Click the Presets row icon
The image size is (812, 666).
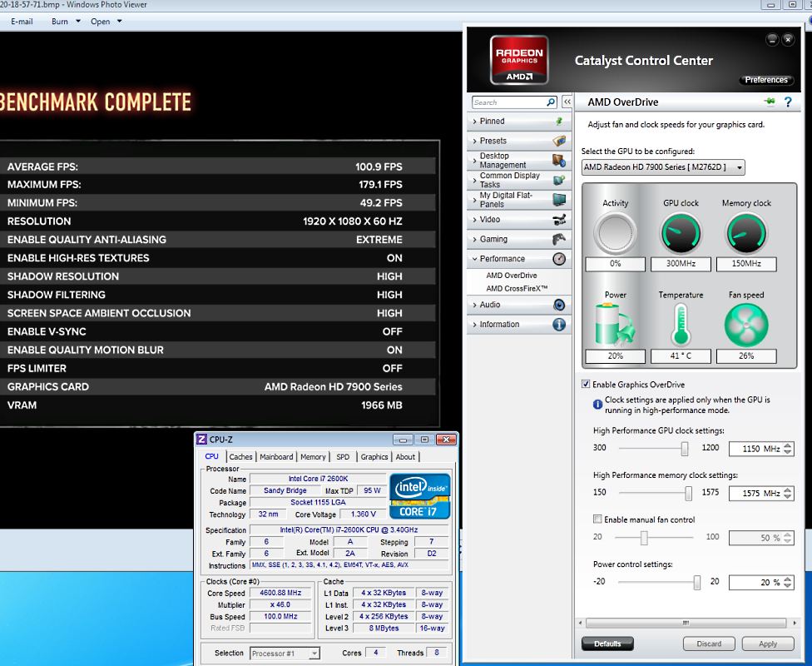tap(559, 141)
